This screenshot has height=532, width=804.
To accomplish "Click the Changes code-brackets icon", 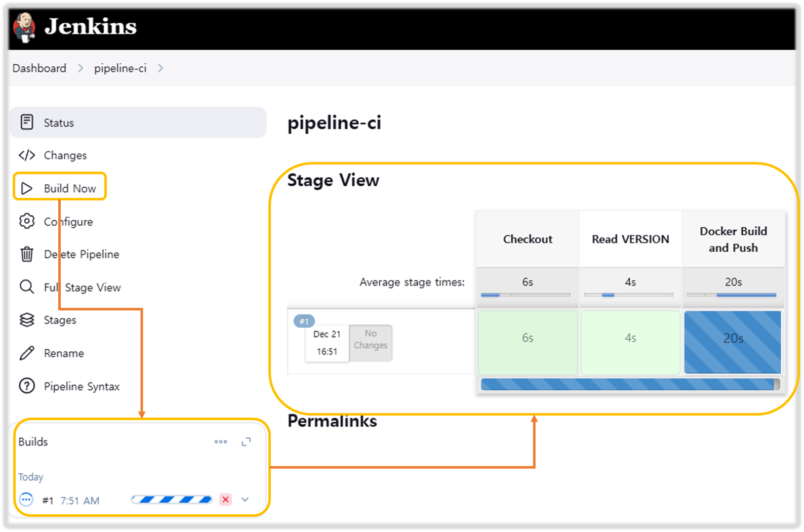I will tap(27, 155).
